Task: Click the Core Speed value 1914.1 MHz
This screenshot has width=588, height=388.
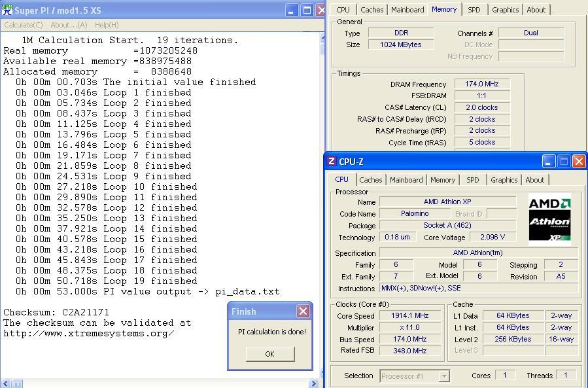Action: pos(410,315)
